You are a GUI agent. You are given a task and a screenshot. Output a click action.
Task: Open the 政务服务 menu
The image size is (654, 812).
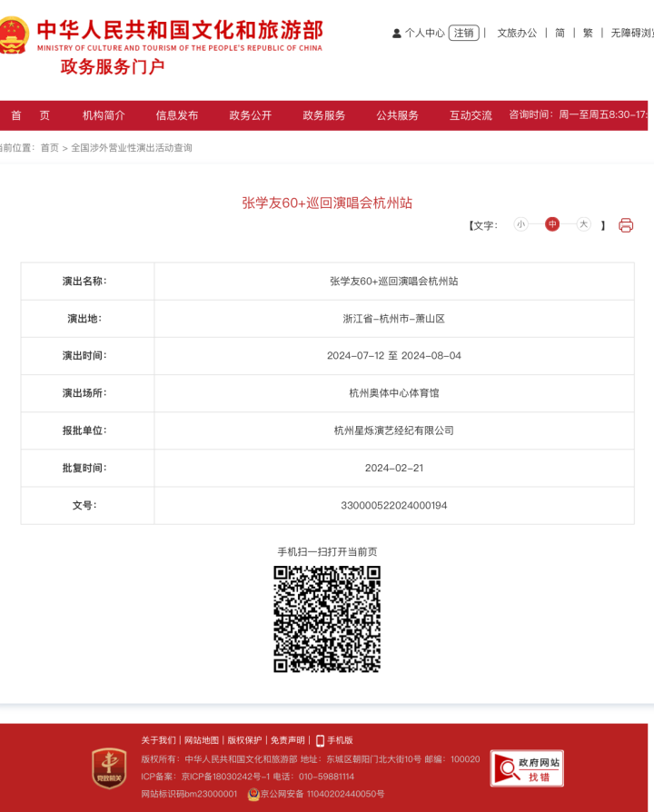coord(324,115)
